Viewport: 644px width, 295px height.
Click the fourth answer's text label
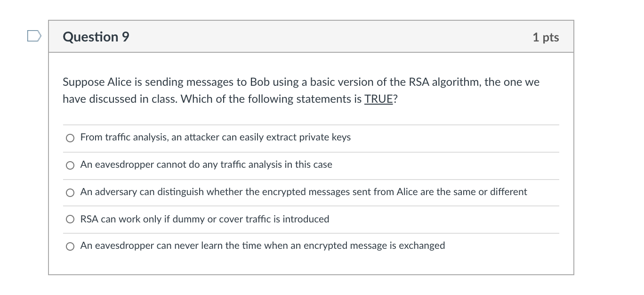(204, 219)
